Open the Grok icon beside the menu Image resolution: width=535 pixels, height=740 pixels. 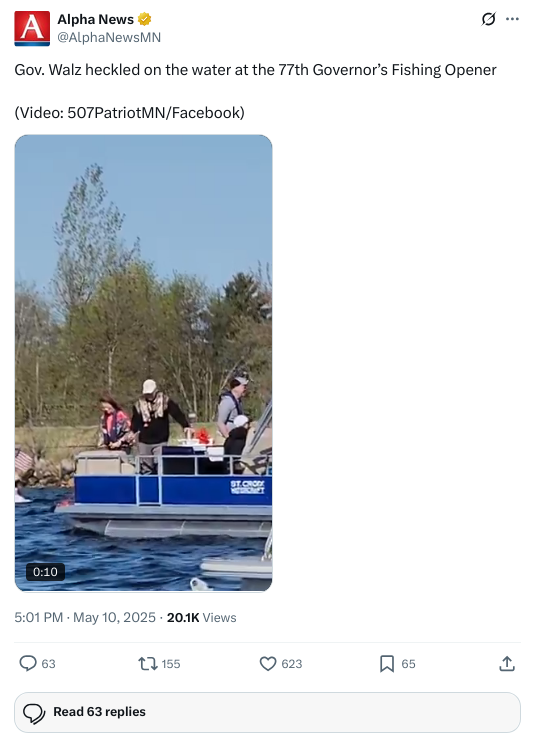[x=488, y=19]
